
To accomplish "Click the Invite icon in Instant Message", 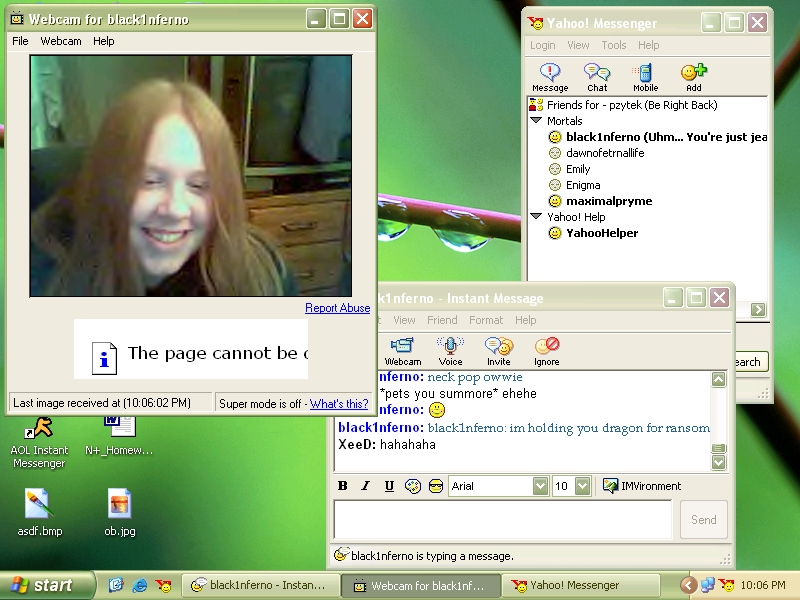I will pos(498,352).
